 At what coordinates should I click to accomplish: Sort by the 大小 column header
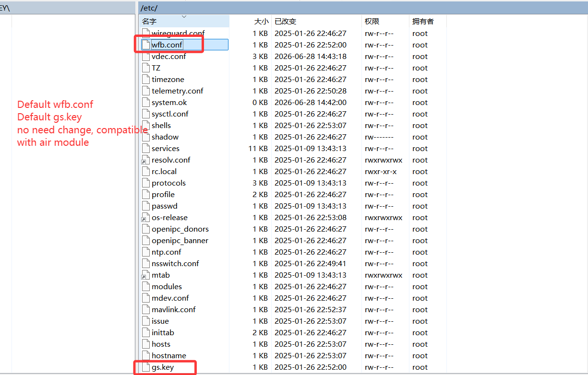coord(250,21)
